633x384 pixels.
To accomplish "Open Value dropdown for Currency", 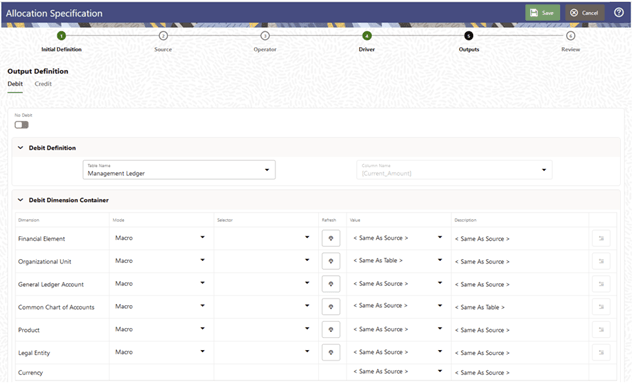I will point(398,371).
